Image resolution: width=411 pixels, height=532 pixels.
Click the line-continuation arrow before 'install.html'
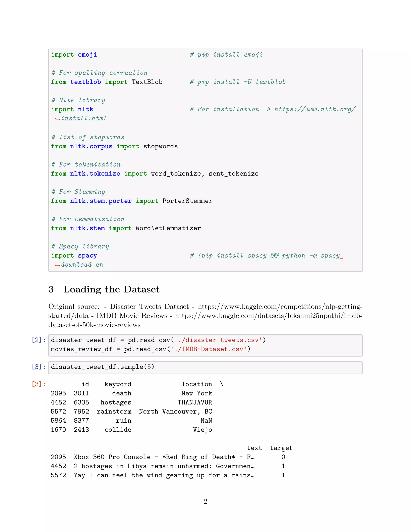point(57,119)
